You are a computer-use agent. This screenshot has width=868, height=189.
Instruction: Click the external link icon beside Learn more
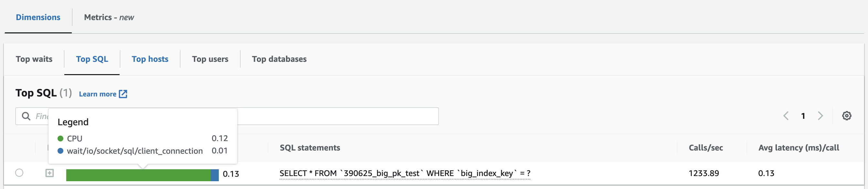pos(123,94)
